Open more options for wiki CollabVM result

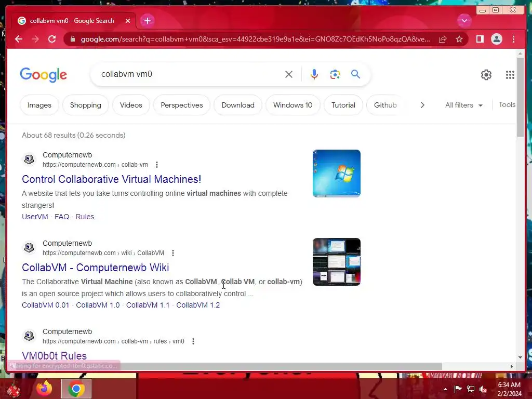click(x=173, y=253)
